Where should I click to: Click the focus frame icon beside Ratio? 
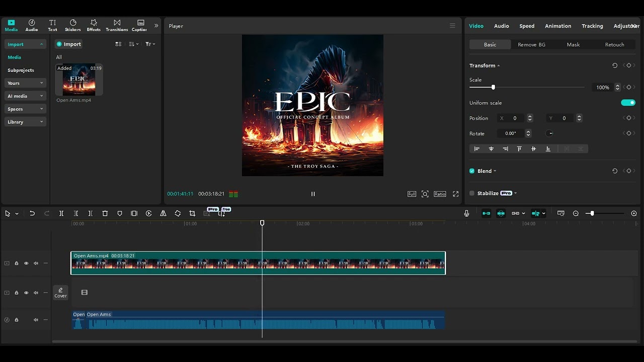click(x=425, y=194)
